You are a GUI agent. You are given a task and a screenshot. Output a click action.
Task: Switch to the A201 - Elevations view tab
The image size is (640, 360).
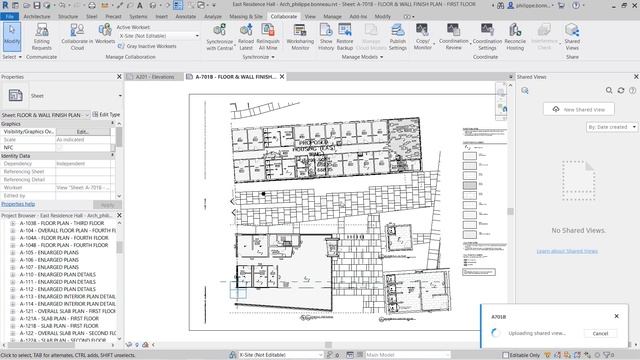[155, 77]
